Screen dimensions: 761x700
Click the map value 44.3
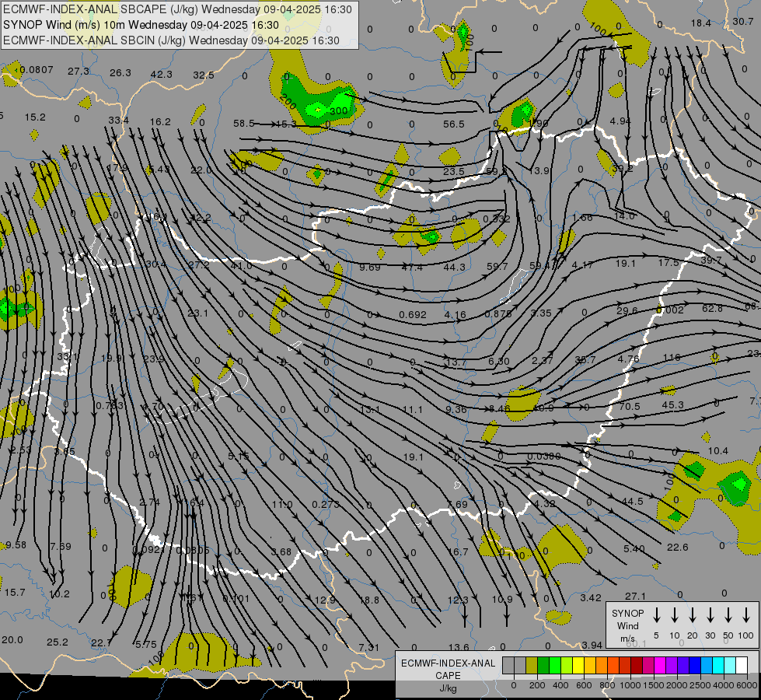click(x=454, y=267)
